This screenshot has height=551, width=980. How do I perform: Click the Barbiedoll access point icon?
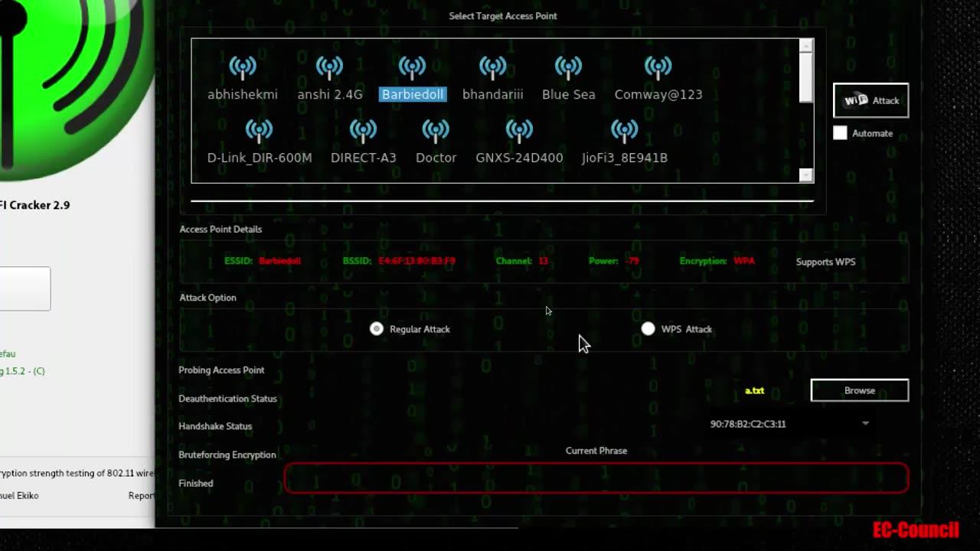[412, 67]
